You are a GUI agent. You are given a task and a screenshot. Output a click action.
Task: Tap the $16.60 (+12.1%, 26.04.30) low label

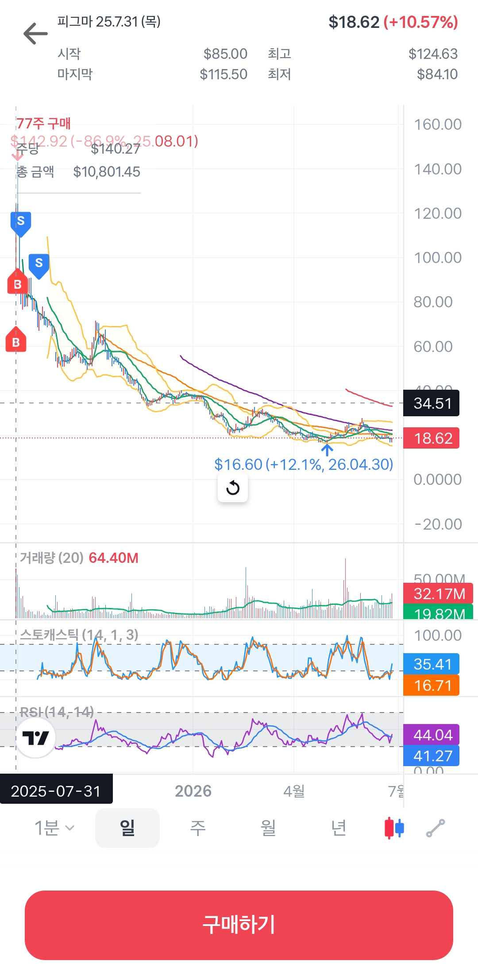coord(304,464)
